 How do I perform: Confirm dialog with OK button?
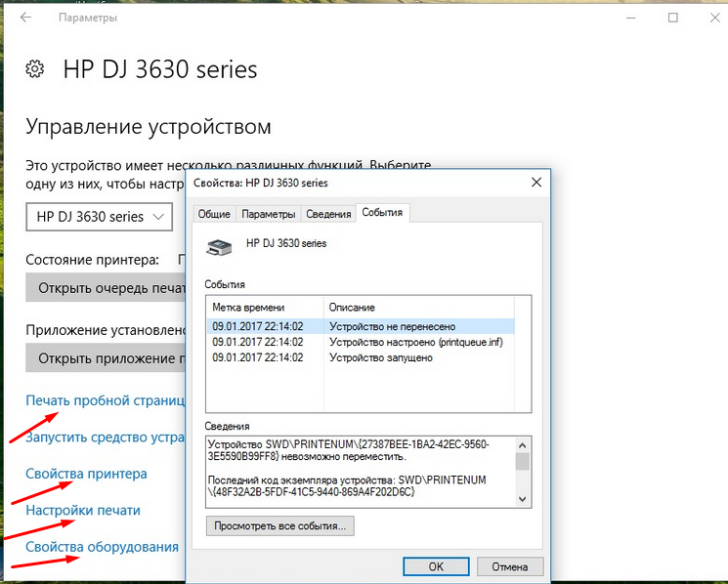[436, 566]
